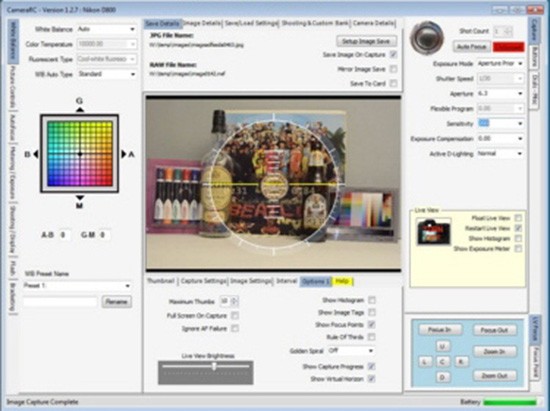Click the Focus Out button
The height and width of the screenshot is (411, 550).
click(495, 330)
